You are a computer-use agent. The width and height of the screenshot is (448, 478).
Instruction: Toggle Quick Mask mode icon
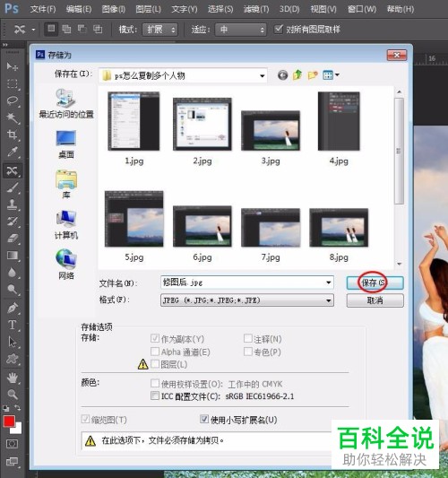coord(13,444)
